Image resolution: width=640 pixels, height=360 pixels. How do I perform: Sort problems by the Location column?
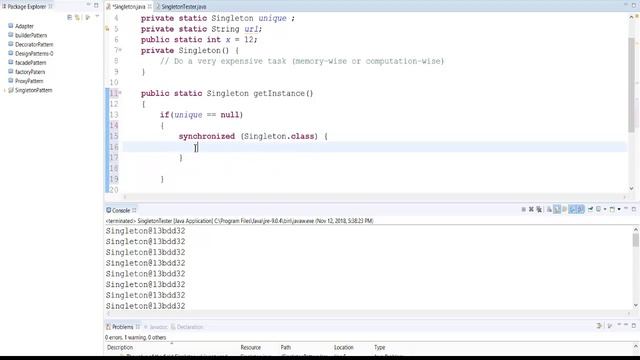344,347
